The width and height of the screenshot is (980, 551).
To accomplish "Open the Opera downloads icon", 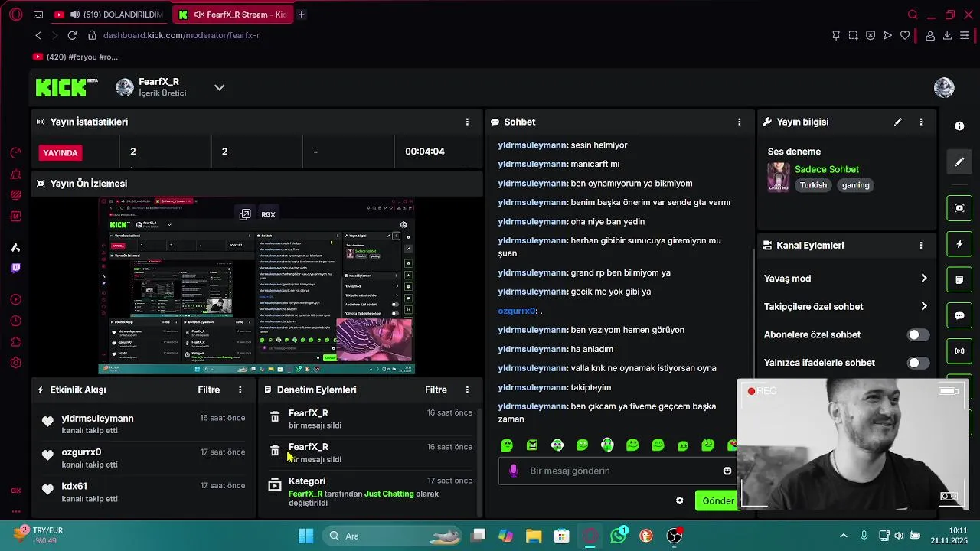I will pyautogui.click(x=947, y=35).
